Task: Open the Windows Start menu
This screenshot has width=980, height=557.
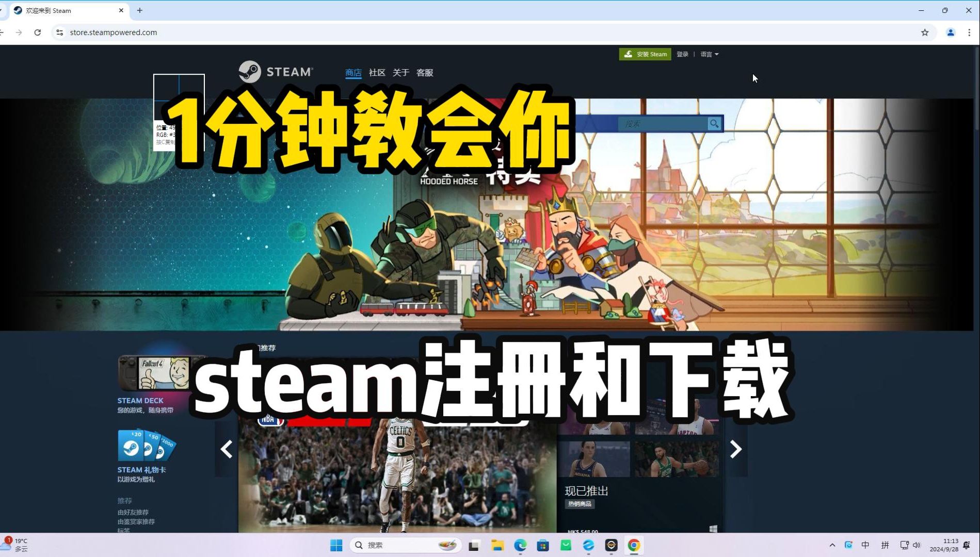Action: point(336,545)
